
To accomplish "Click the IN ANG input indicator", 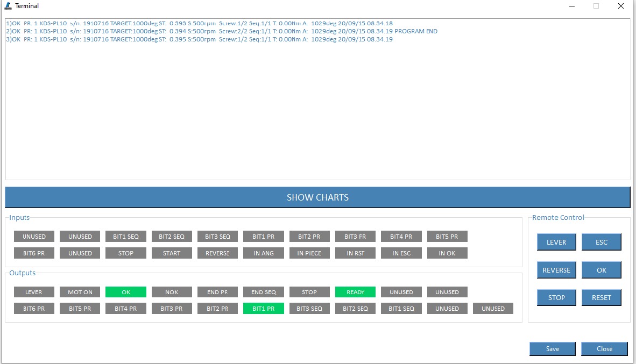I will click(x=264, y=253).
